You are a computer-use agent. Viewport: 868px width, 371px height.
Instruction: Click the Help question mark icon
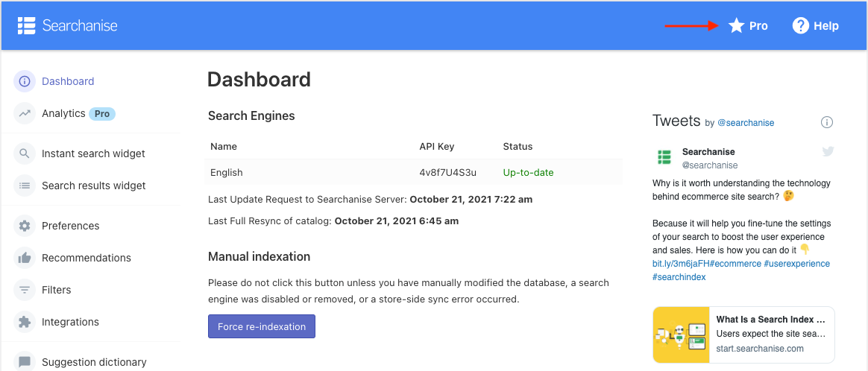(x=800, y=25)
